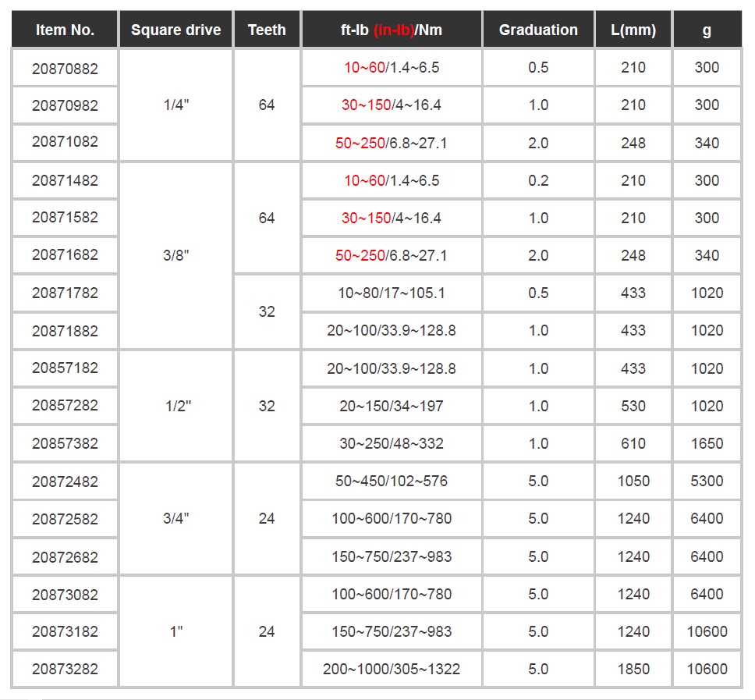755x700 pixels.
Task: Click the length value 1050
Action: pyautogui.click(x=633, y=481)
